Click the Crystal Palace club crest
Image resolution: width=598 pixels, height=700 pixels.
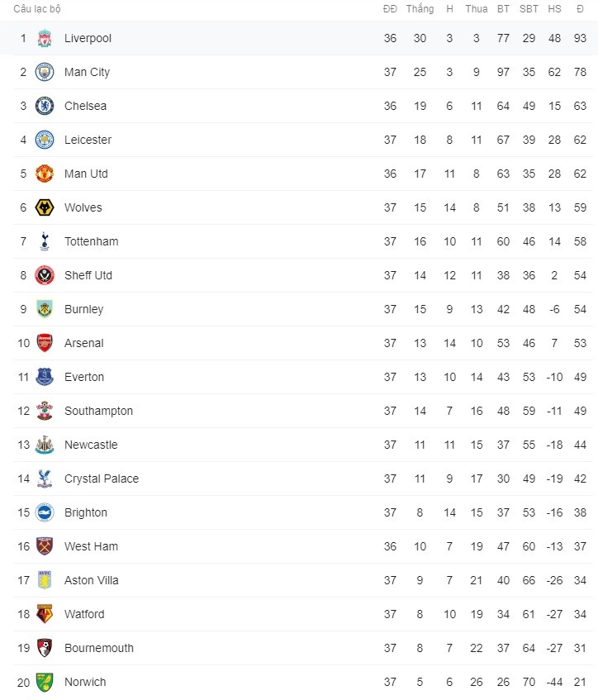(45, 479)
